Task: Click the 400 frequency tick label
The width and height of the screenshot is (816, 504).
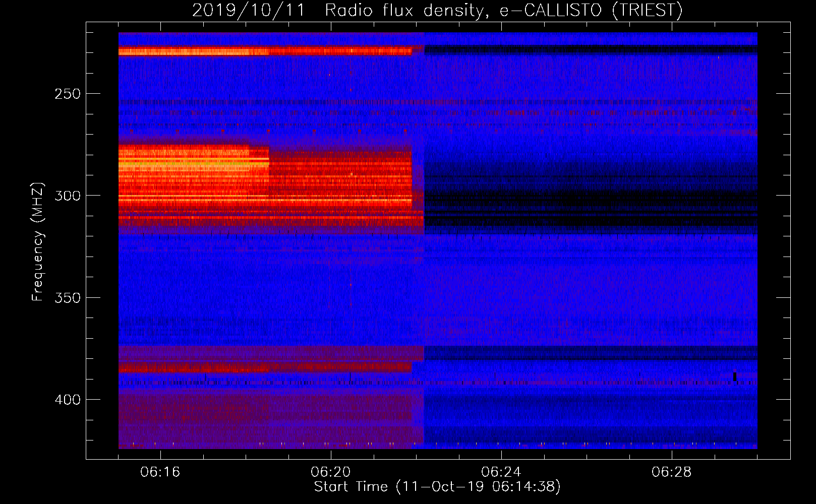Action: [x=68, y=400]
